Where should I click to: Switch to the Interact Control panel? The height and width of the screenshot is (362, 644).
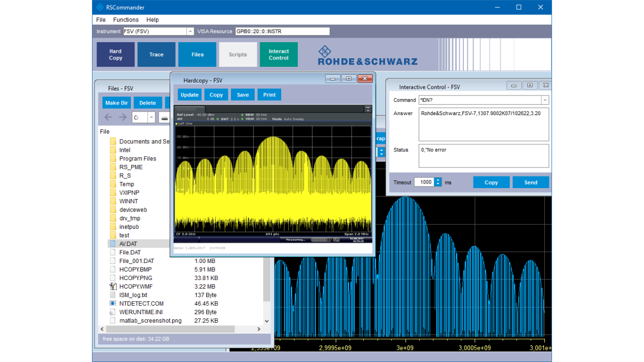click(279, 54)
